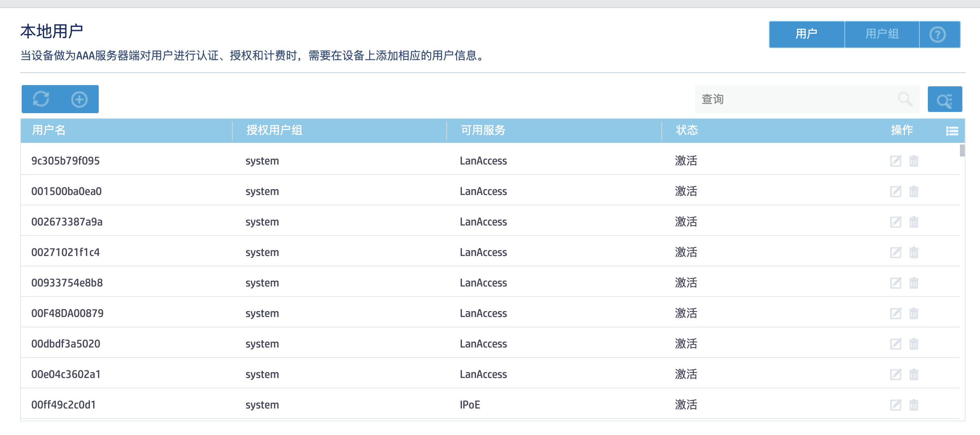This screenshot has width=980, height=435.
Task: Delete user 00F48DA00879
Action: [914, 313]
